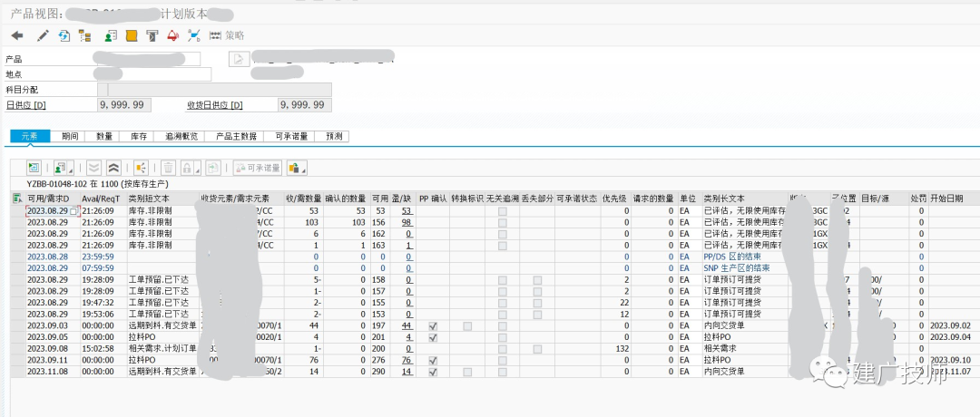The image size is (980, 417).
Task: Click the priority value 132 cell
Action: 615,349
